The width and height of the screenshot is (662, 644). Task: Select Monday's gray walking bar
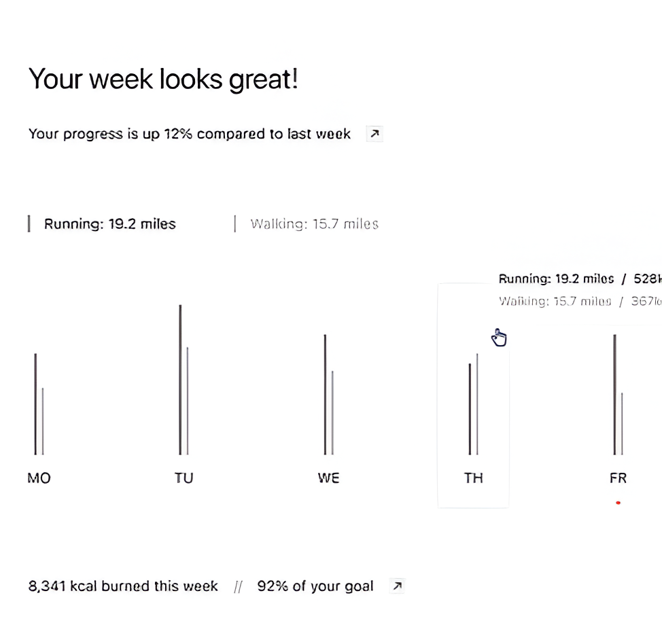43,421
